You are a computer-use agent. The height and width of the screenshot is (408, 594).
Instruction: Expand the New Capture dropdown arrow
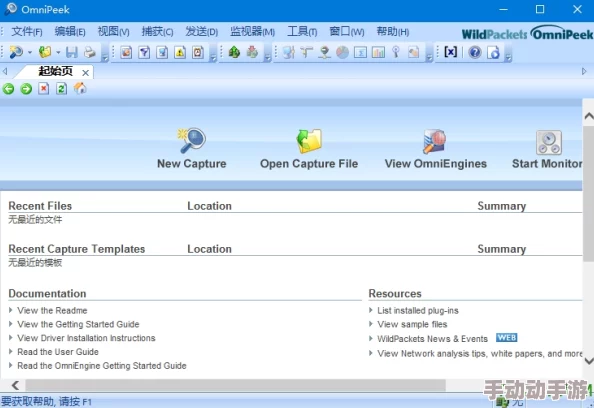click(x=30, y=52)
